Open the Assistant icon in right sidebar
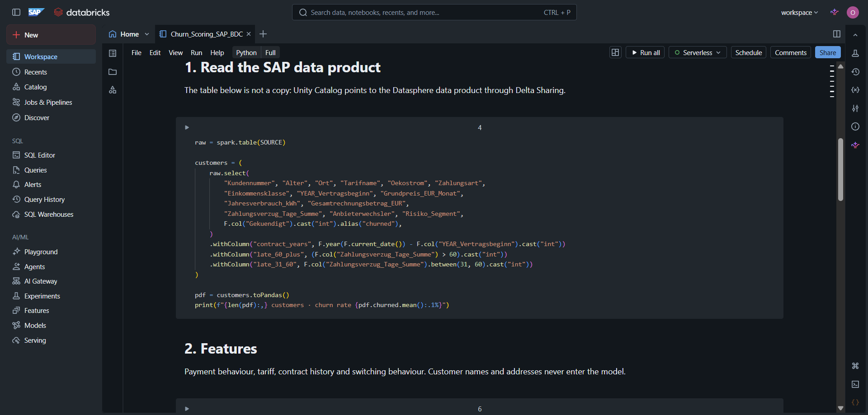868x415 pixels. (x=855, y=145)
